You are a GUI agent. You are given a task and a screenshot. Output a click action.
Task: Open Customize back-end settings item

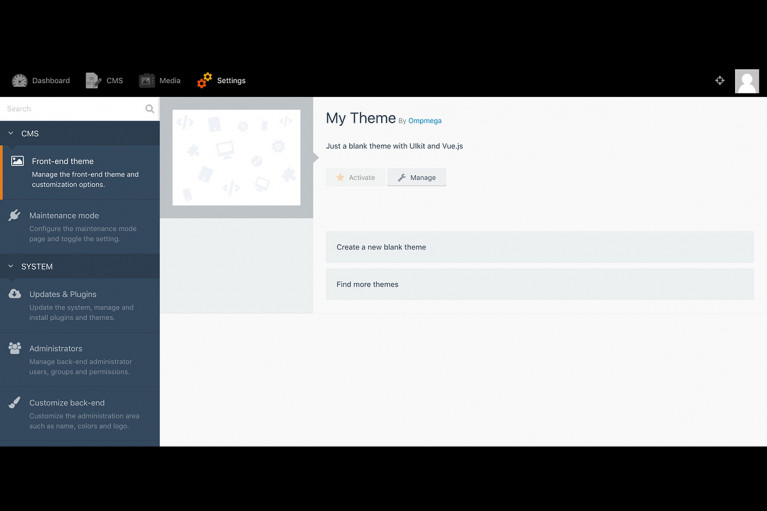pos(80,414)
